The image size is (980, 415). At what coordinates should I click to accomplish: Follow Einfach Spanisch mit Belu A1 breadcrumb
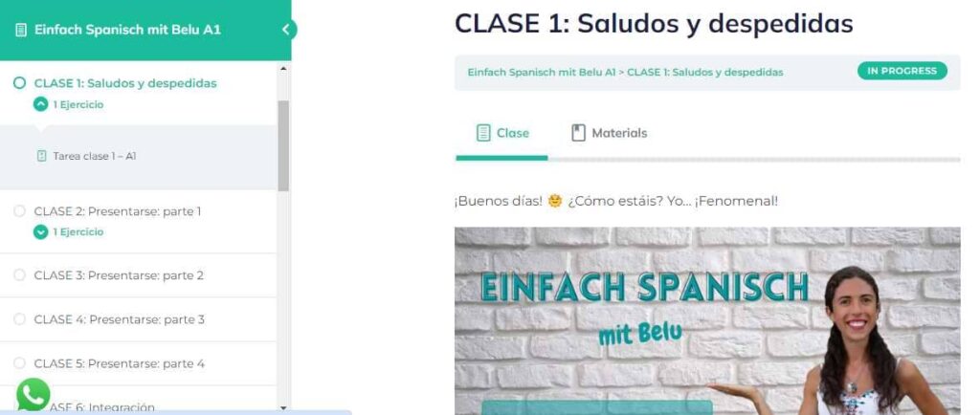tap(542, 73)
